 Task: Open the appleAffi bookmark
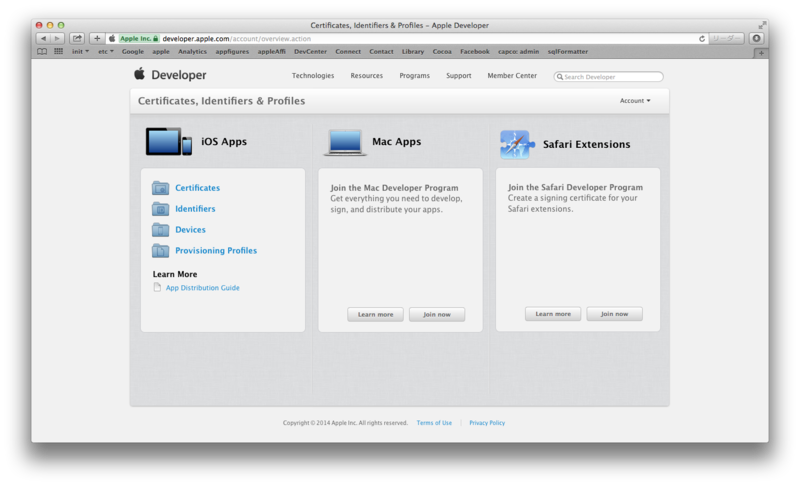[x=271, y=52]
